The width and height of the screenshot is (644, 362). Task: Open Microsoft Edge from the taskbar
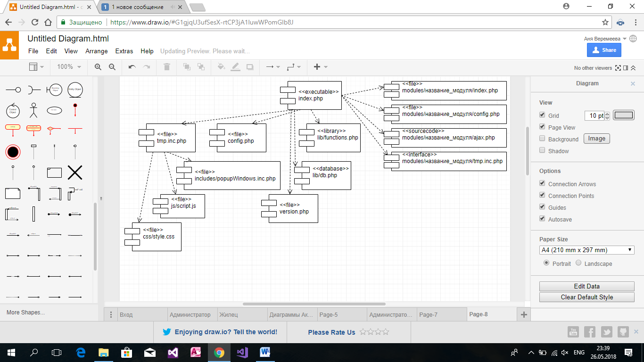80,353
